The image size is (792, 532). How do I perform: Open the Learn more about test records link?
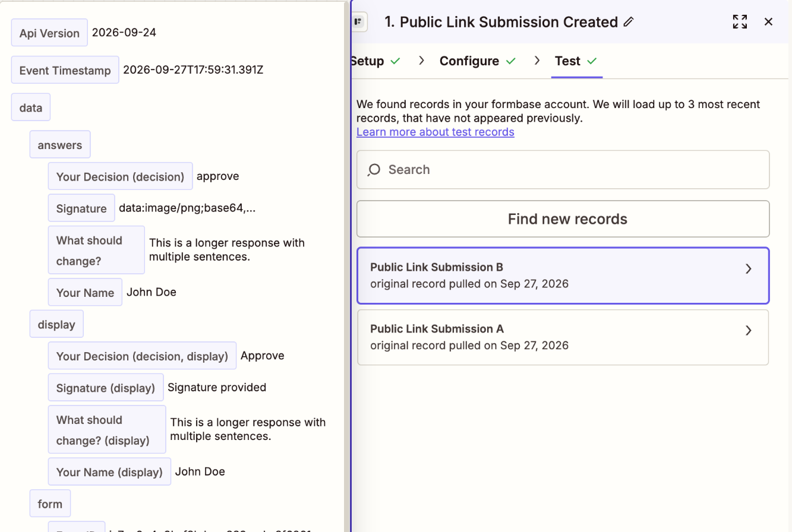[x=435, y=132]
